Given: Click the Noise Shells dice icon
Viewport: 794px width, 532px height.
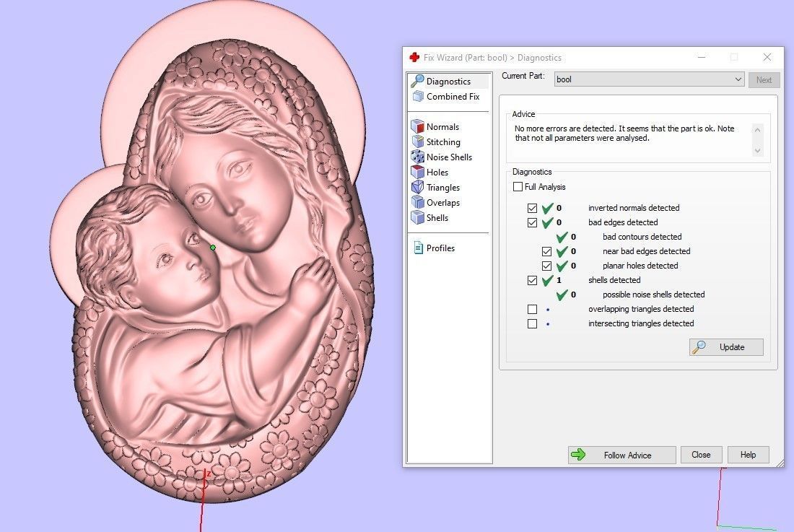Looking at the screenshot, I should (417, 157).
